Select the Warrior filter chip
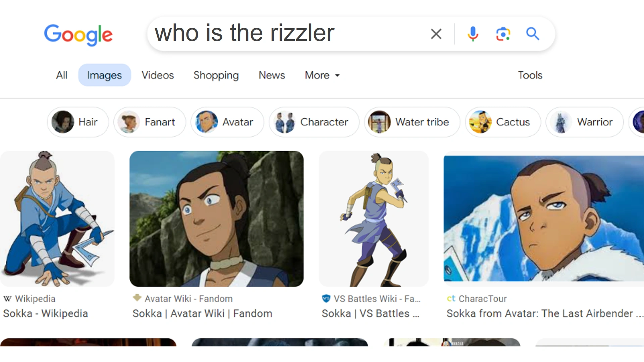Viewport: 644px width, 362px height. pyautogui.click(x=584, y=122)
